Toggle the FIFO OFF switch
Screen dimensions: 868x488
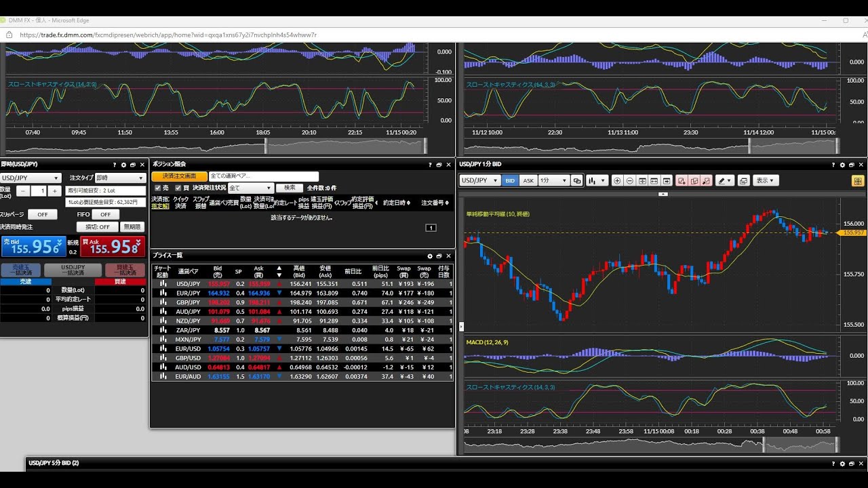[x=105, y=214]
